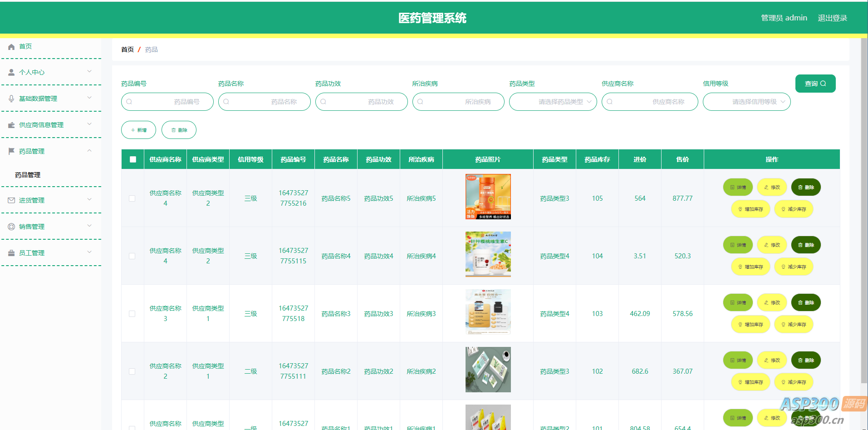This screenshot has width=868, height=430.
Task: Click the 查询 search button
Action: pos(815,84)
